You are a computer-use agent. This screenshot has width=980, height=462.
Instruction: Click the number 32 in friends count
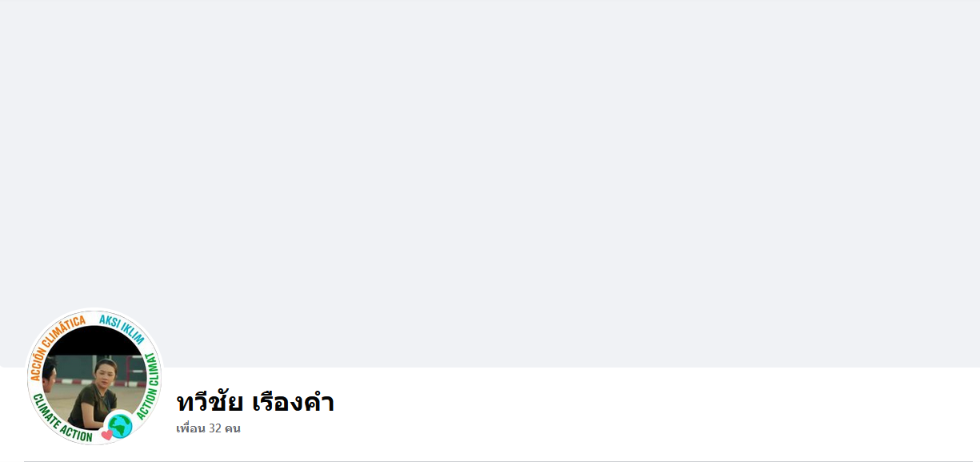point(214,428)
